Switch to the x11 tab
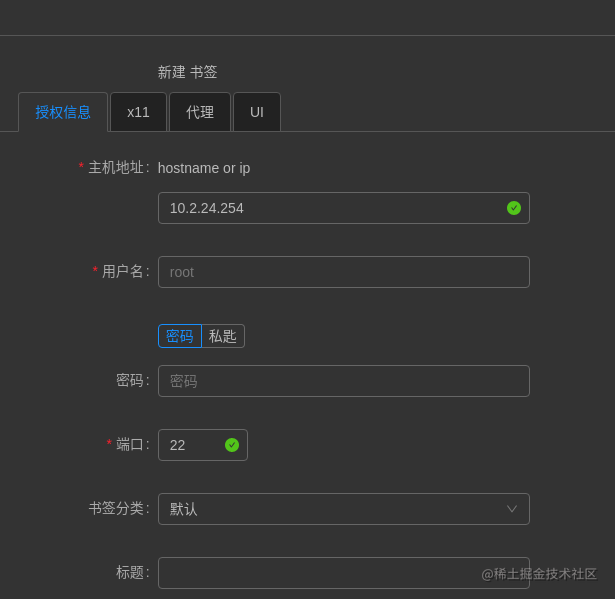This screenshot has width=615, height=599. 138,112
